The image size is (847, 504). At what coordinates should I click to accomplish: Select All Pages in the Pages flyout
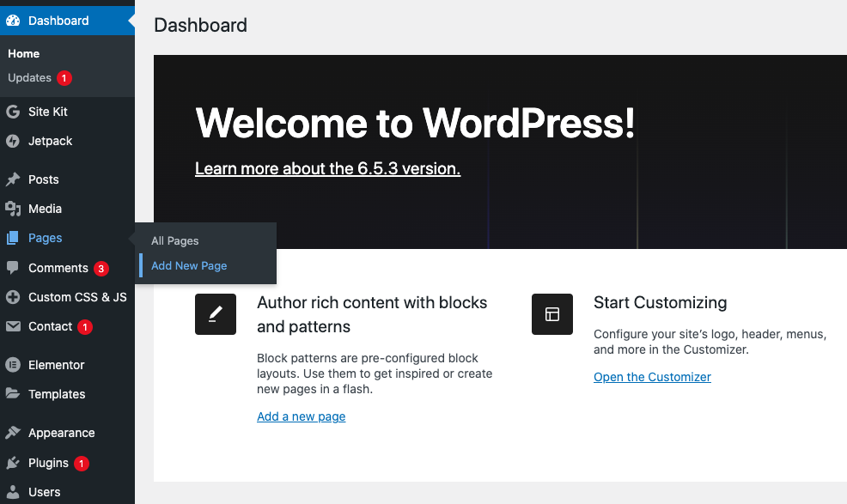[x=175, y=241]
